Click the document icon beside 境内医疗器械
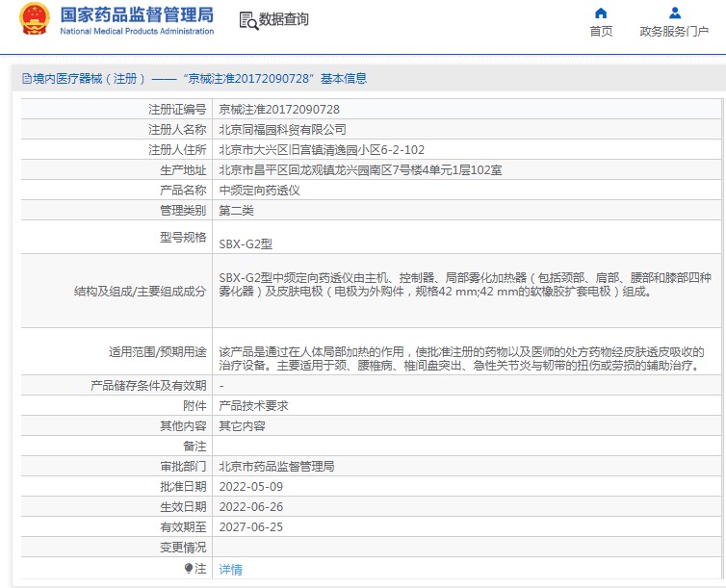The width and height of the screenshot is (726, 588). (26, 79)
